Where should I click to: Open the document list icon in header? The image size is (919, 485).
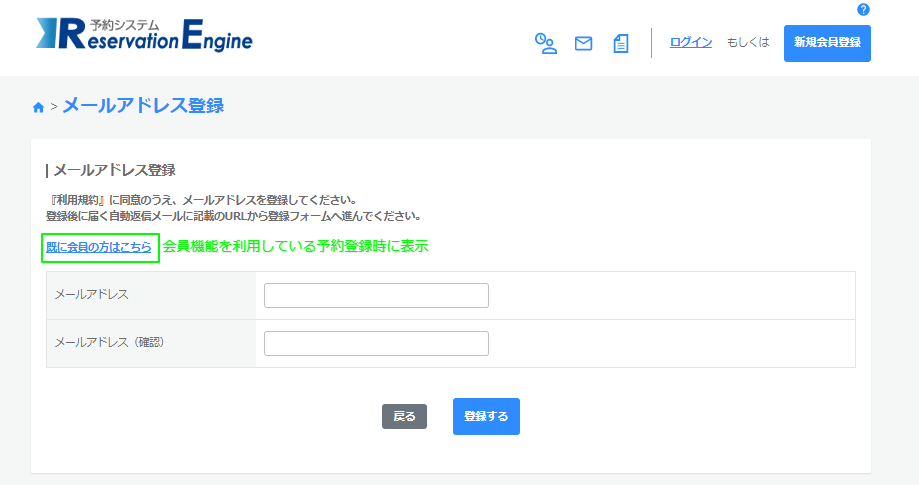tap(621, 43)
